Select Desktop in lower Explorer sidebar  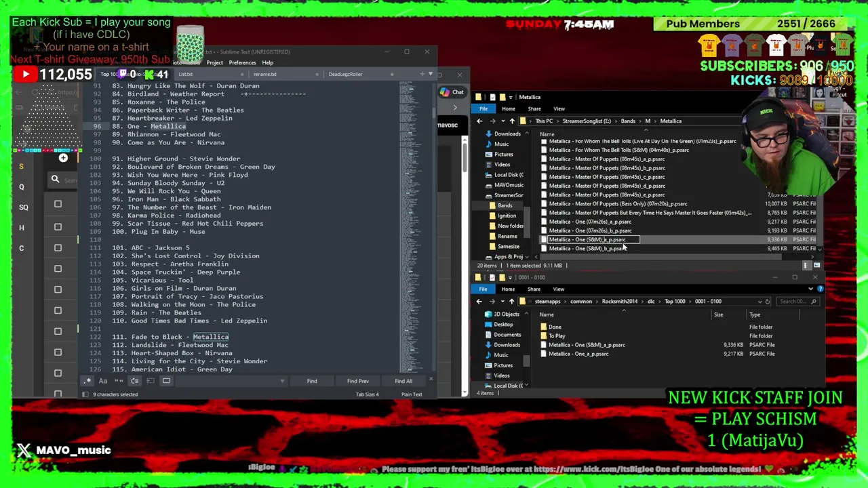(503, 324)
